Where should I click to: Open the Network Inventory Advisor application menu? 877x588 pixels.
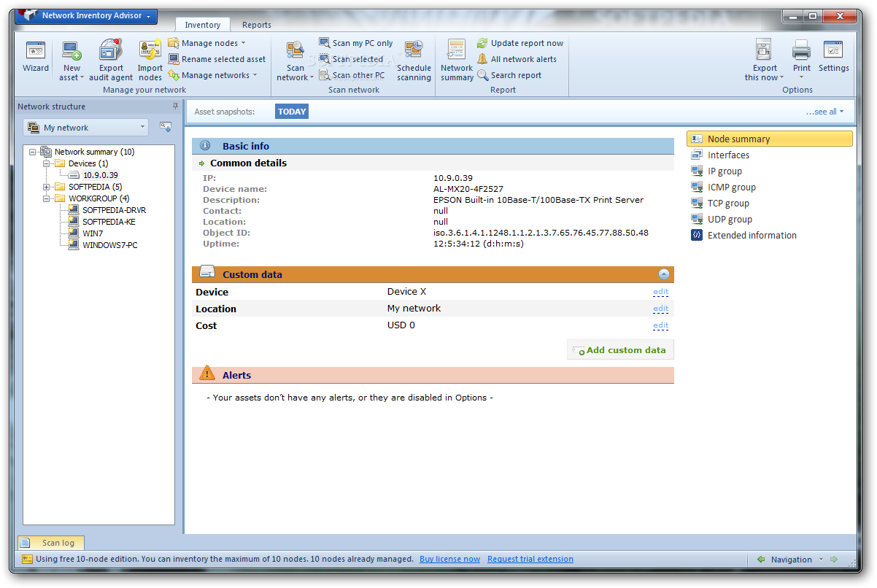coord(86,15)
